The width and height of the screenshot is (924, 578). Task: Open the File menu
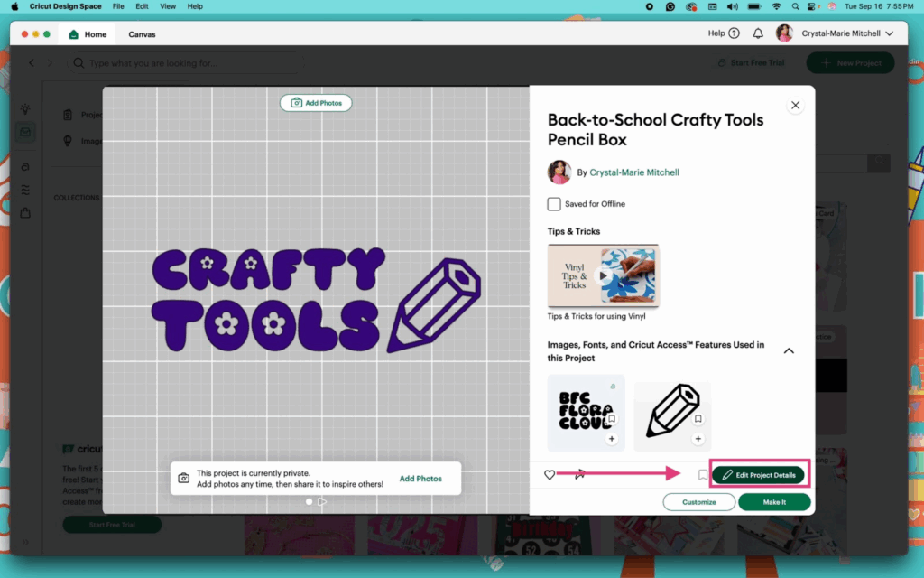coord(118,6)
